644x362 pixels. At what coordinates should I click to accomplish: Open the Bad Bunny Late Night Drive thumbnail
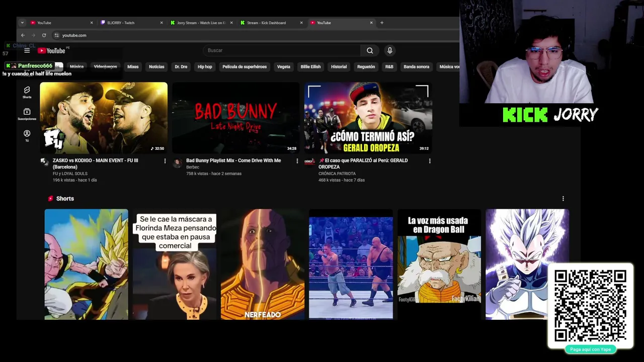click(x=235, y=118)
